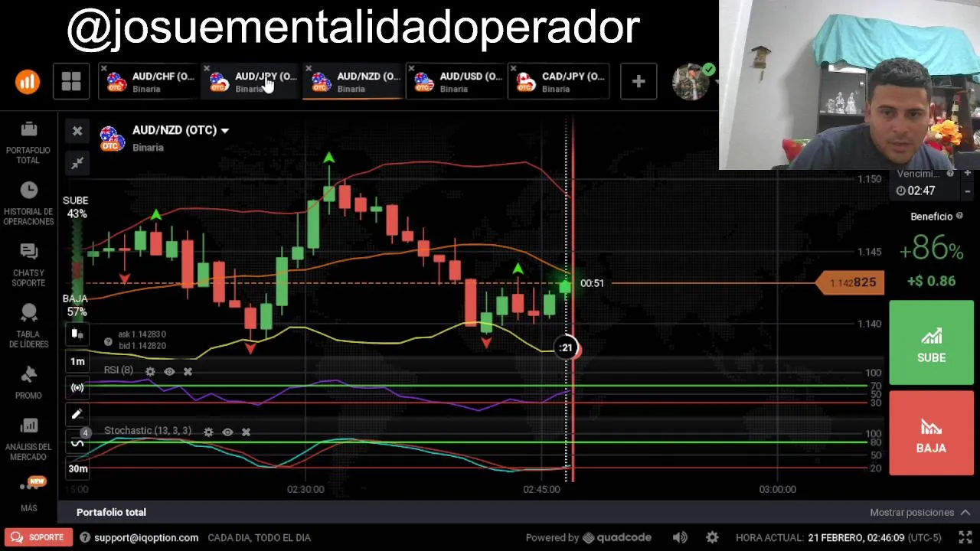Switch to the AUD/CHF (OTC) tab

pyautogui.click(x=149, y=81)
